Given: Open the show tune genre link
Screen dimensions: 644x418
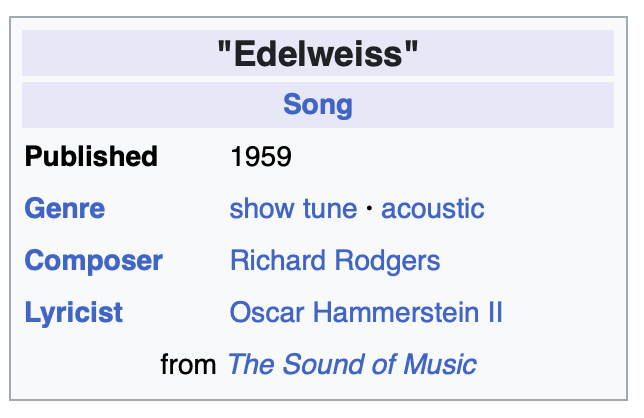Looking at the screenshot, I should point(293,209).
